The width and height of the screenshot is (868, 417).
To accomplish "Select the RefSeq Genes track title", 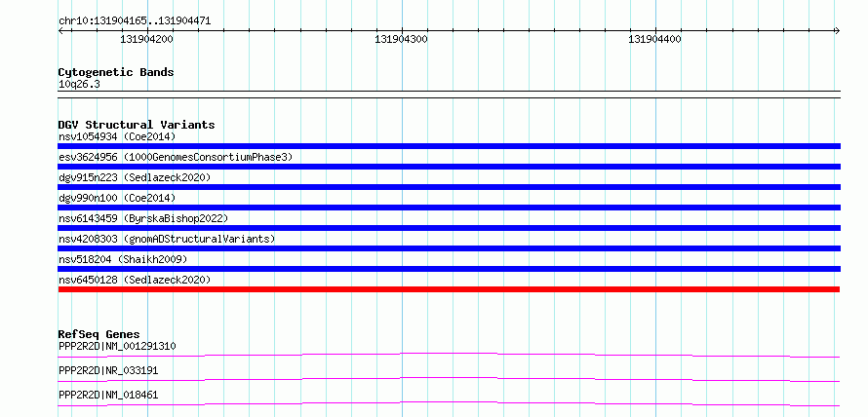I will [x=99, y=334].
